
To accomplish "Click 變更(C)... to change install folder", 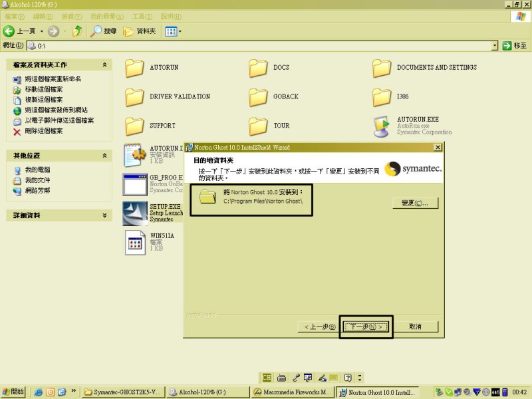I will [415, 203].
